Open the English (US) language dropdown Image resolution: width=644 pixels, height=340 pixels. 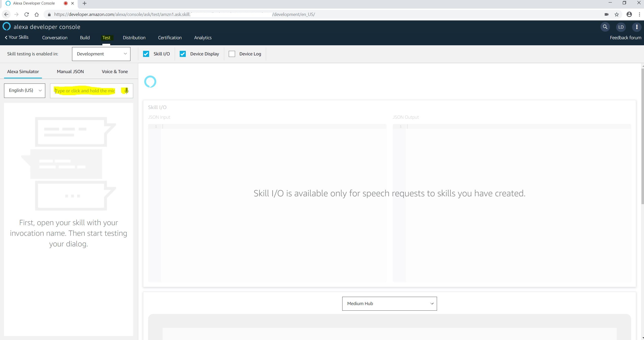(25, 91)
